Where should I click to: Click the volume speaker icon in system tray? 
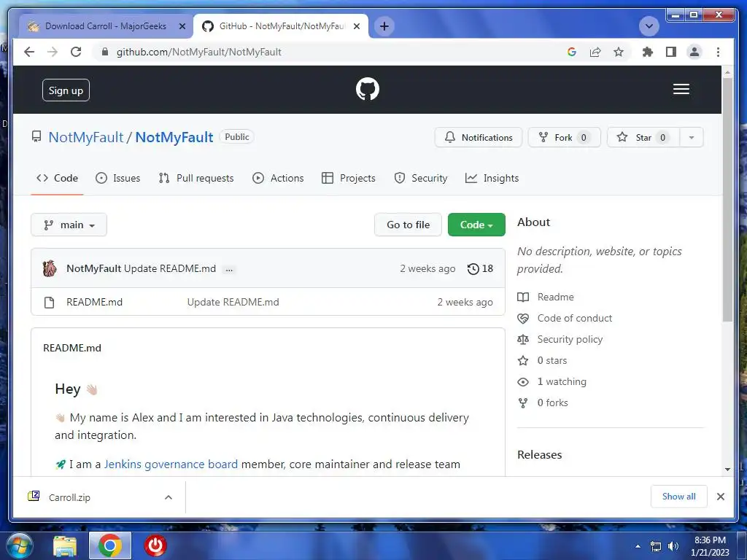(673, 546)
